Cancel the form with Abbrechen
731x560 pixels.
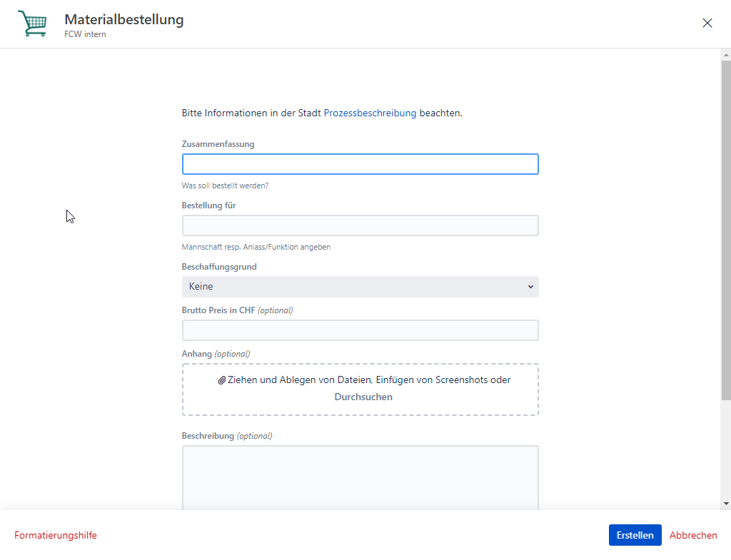click(693, 535)
